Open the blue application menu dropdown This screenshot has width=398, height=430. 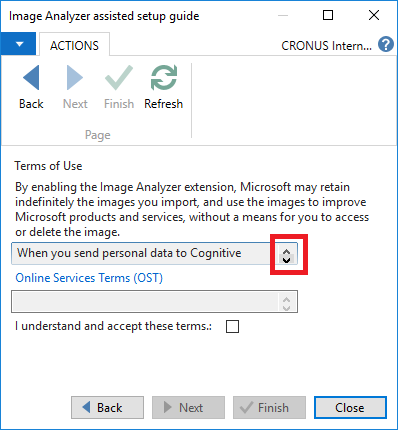[18, 44]
